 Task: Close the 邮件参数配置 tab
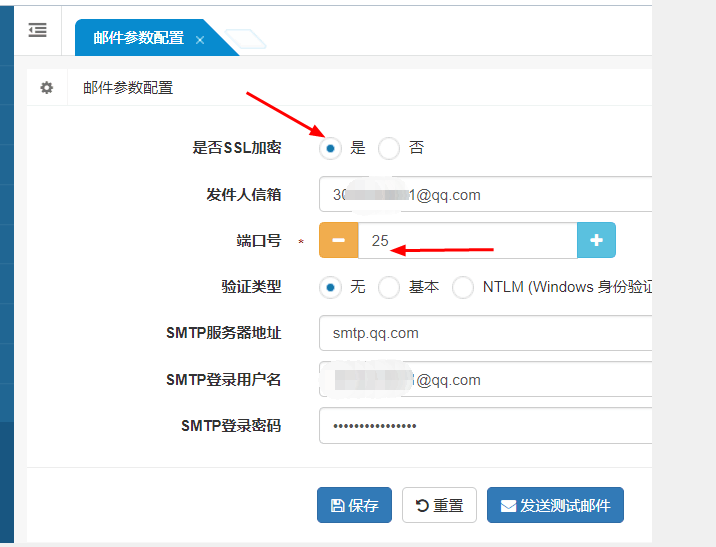(x=200, y=39)
